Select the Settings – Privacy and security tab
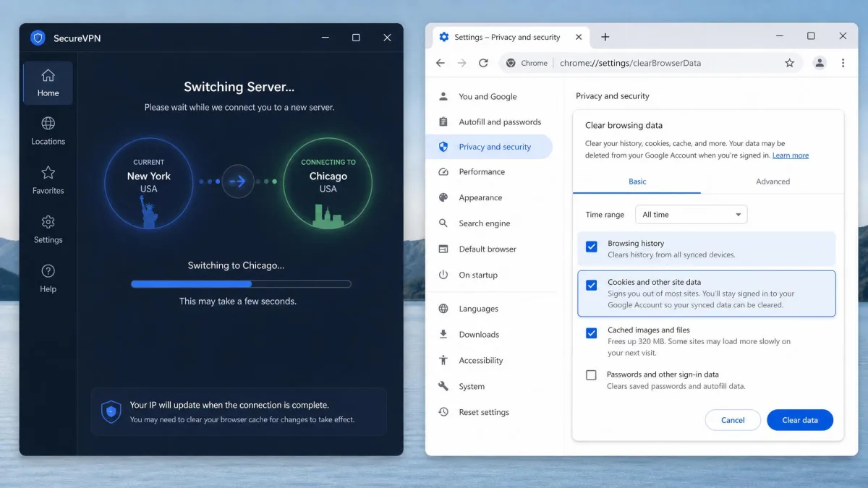868x488 pixels. [x=511, y=37]
